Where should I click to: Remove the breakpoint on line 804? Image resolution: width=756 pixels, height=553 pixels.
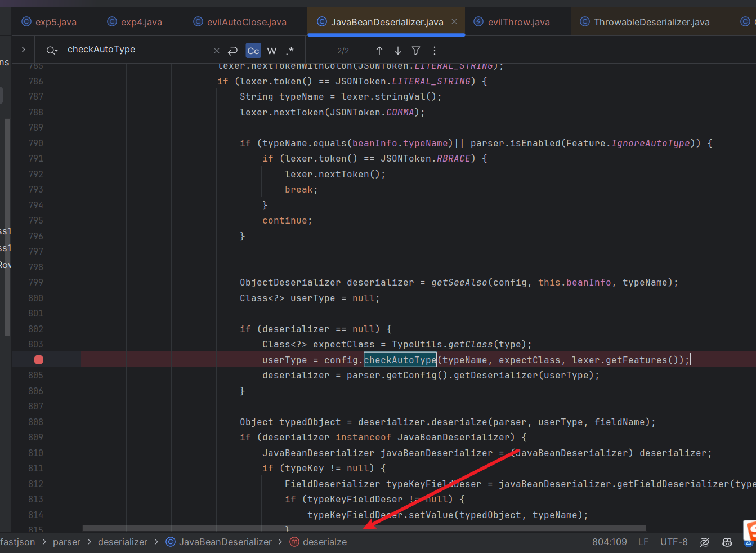38,360
